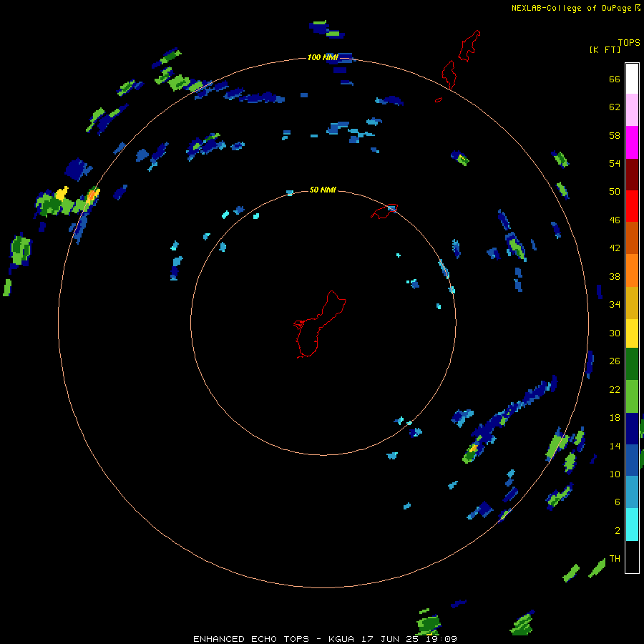Click the "58" legend value
The width and height of the screenshot is (644, 644).
tap(615, 135)
